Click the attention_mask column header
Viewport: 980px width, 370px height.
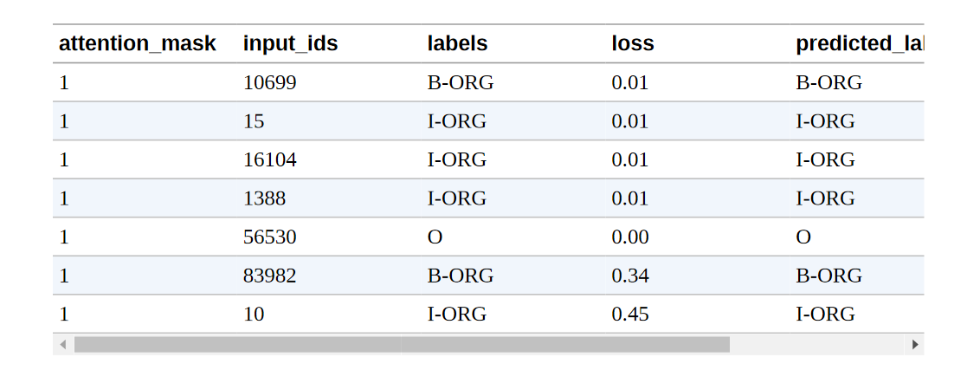pyautogui.click(x=138, y=43)
